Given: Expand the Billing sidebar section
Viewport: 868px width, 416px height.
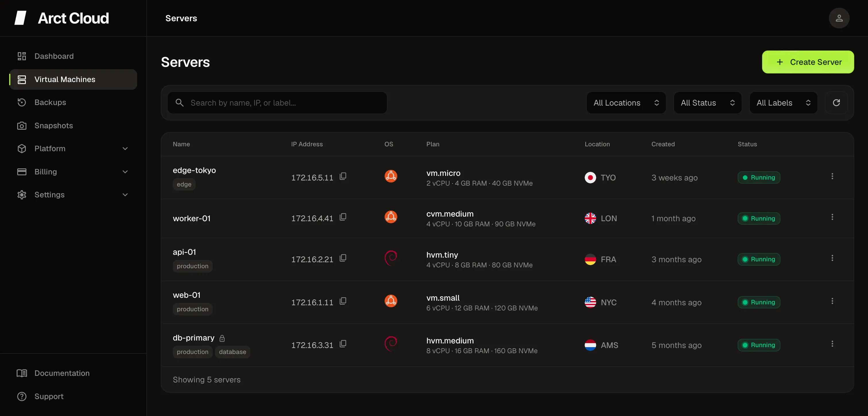Looking at the screenshot, I should (x=73, y=172).
